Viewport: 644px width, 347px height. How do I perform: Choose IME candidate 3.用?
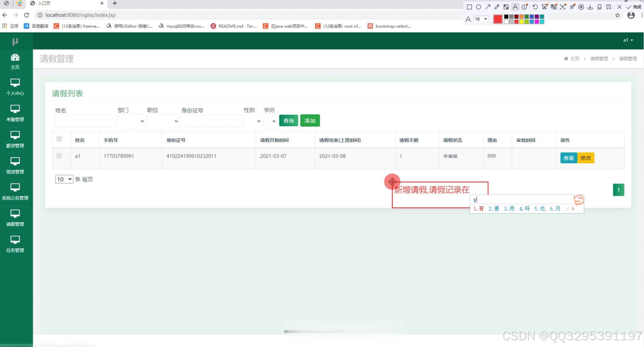tap(509, 209)
